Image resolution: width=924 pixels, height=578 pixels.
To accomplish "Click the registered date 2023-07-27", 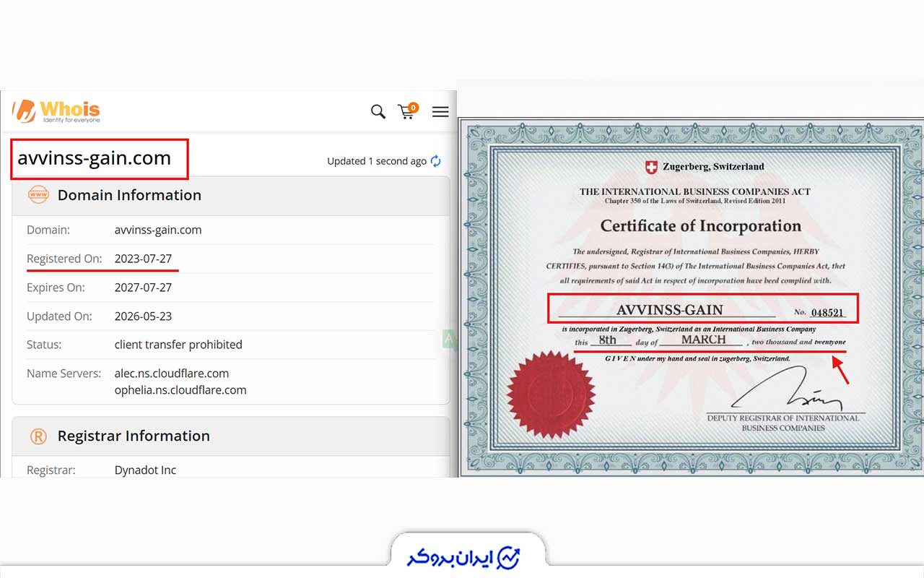I will click(143, 259).
